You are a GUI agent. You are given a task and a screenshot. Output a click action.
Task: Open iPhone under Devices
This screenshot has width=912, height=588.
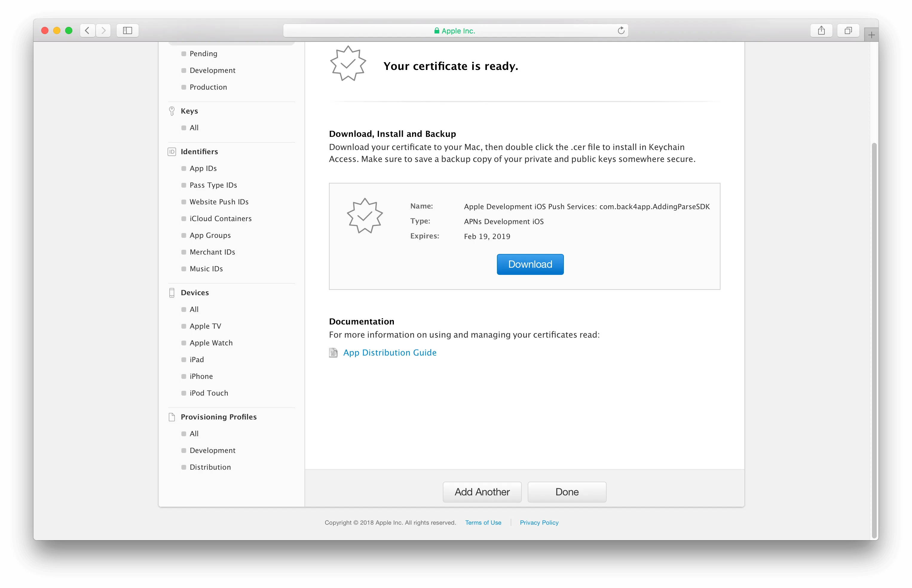point(201,376)
